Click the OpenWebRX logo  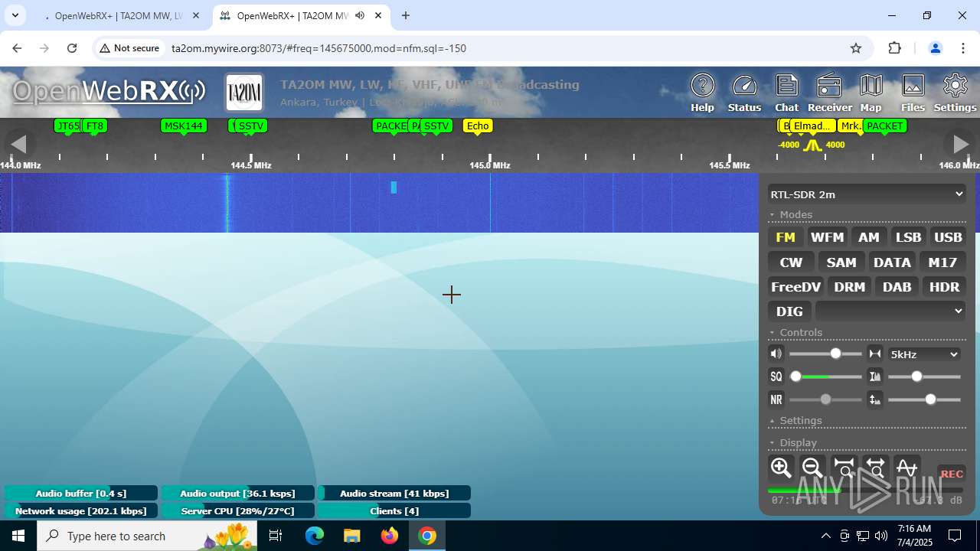(x=108, y=92)
